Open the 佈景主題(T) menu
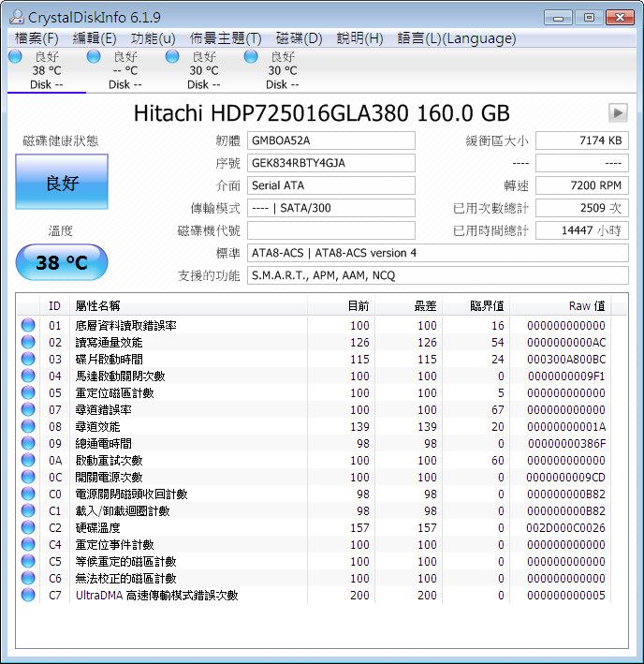 [x=226, y=38]
